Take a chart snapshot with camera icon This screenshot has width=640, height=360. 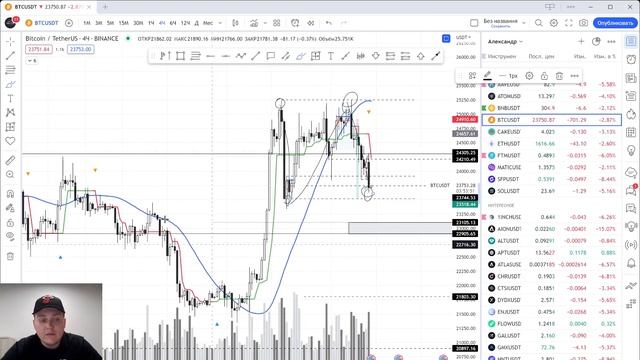click(584, 23)
